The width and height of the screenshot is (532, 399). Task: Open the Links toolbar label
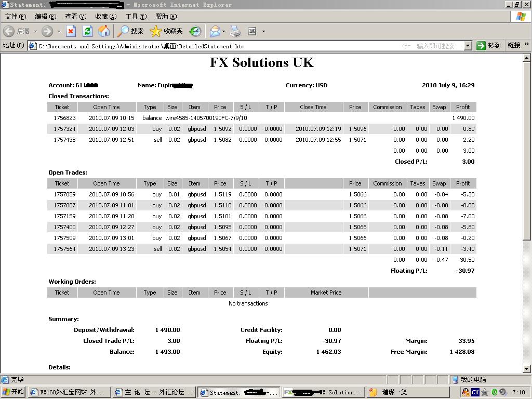(x=514, y=45)
